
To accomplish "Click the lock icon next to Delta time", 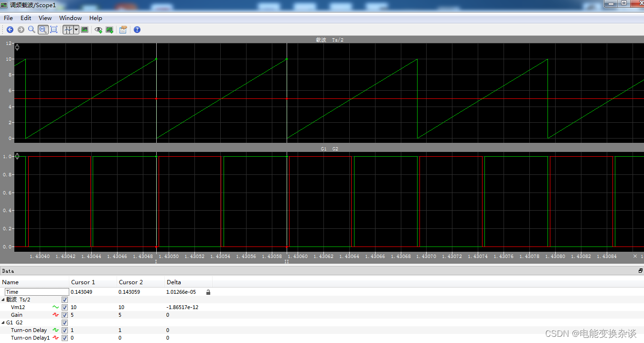I will [208, 292].
